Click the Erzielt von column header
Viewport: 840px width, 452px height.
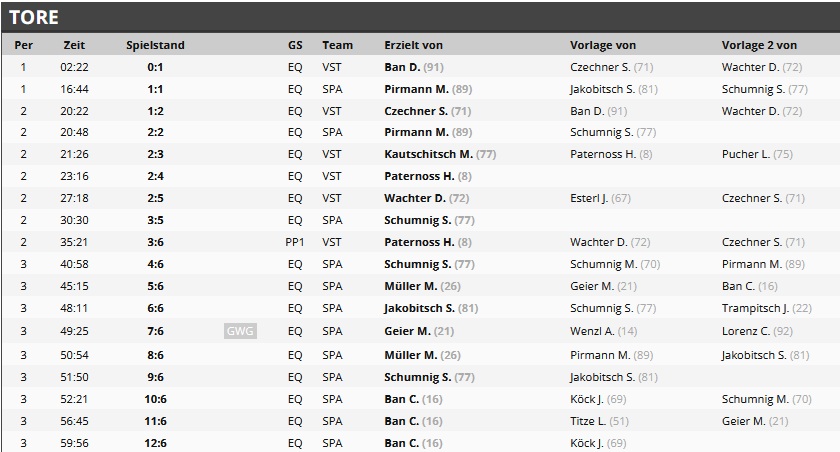(x=413, y=45)
